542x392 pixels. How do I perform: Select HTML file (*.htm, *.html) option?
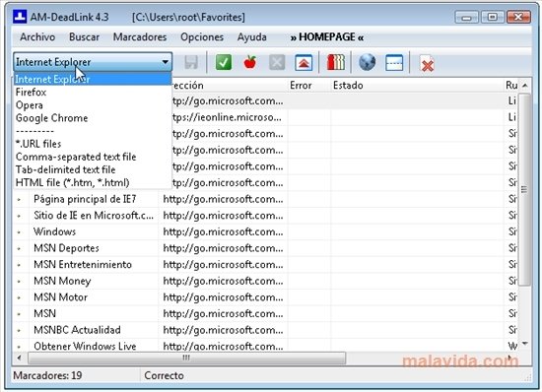click(93, 182)
